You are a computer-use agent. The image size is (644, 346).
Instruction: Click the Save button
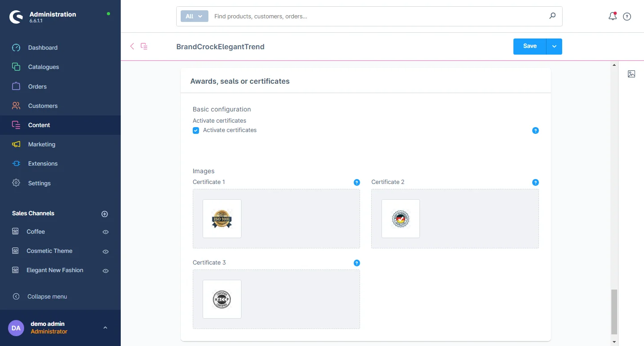pyautogui.click(x=530, y=47)
